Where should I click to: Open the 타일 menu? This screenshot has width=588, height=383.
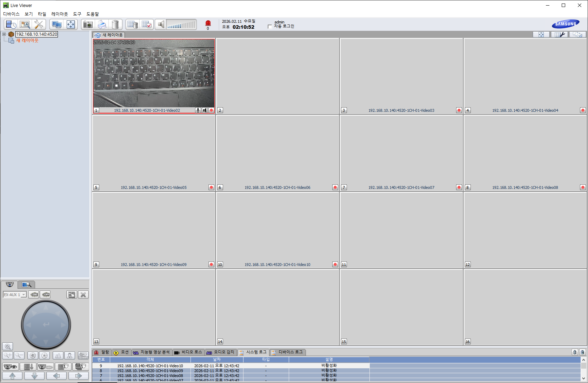click(42, 14)
